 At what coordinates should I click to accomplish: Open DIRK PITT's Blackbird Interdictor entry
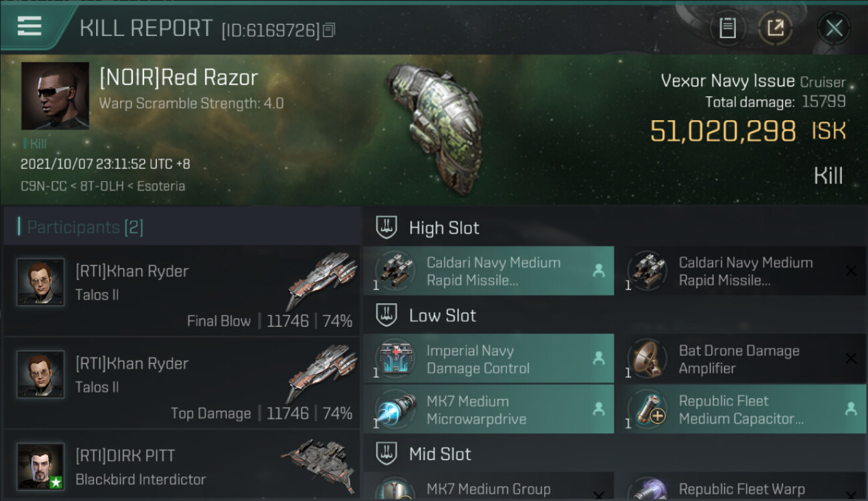182,466
